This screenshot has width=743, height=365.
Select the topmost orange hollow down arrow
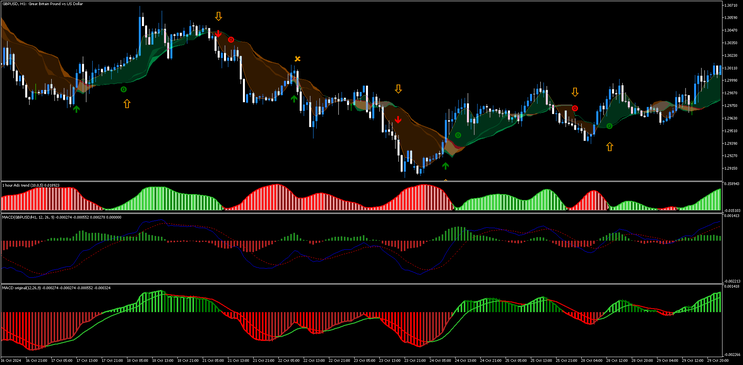coord(218,17)
